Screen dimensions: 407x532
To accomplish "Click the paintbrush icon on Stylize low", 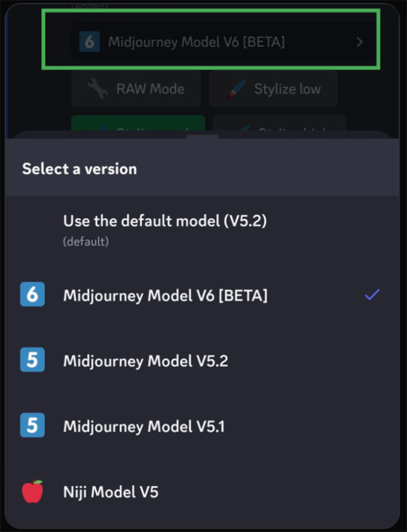I will [x=237, y=89].
